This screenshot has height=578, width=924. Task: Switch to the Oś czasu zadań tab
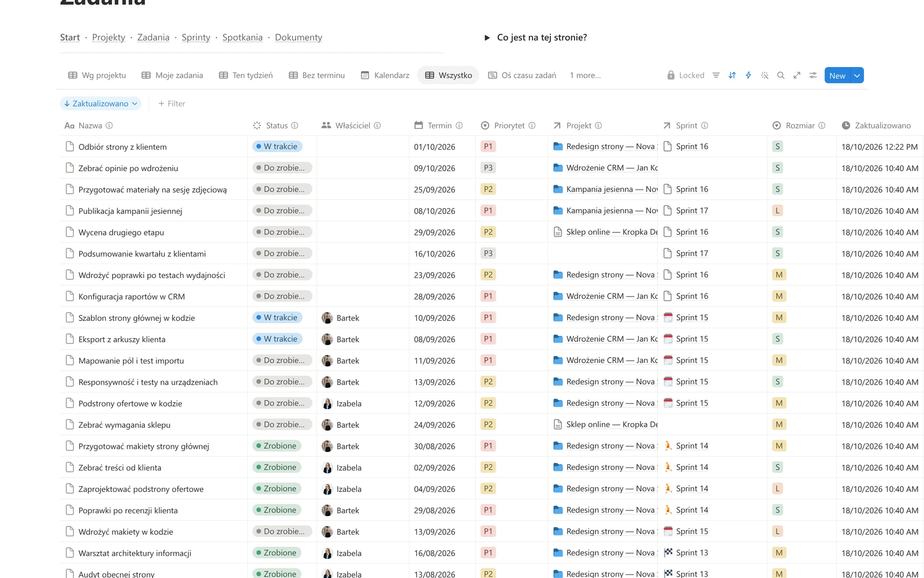(522, 75)
